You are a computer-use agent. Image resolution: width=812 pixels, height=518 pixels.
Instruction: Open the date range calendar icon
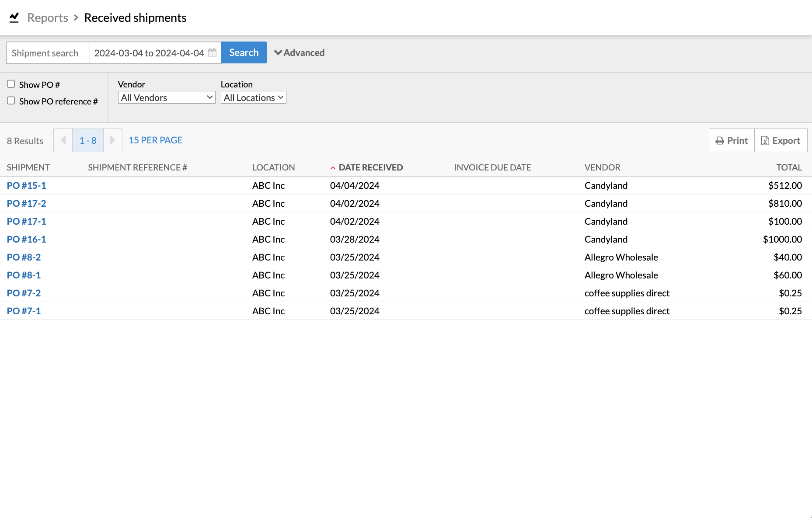(212, 53)
